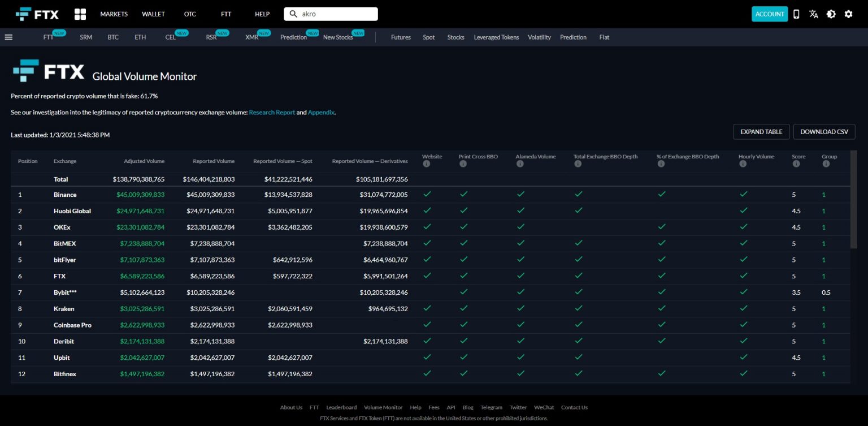The image size is (868, 426).
Task: Click the large FTX logo beside Global Volume Monitor
Action: click(x=49, y=71)
